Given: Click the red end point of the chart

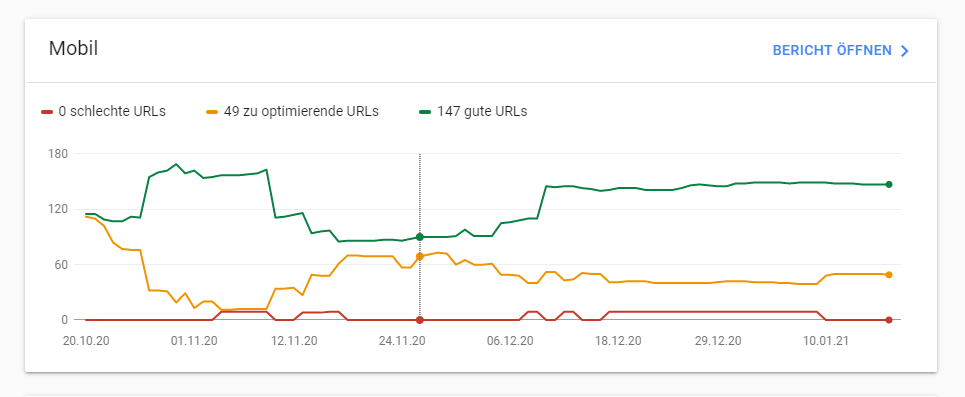Looking at the screenshot, I should 889,320.
